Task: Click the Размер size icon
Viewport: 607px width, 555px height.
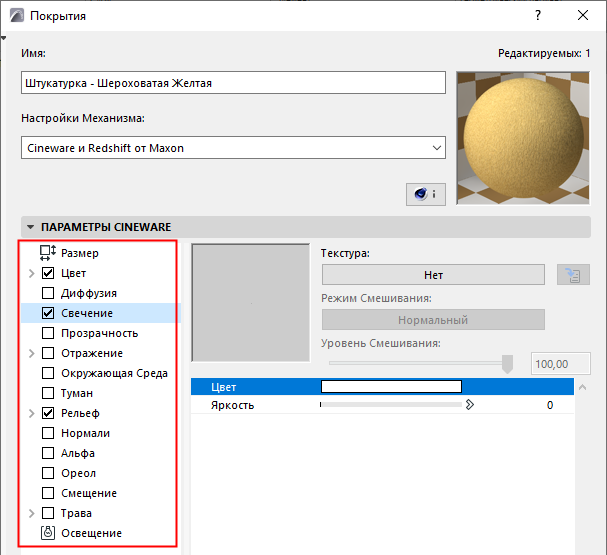Action: coord(48,253)
